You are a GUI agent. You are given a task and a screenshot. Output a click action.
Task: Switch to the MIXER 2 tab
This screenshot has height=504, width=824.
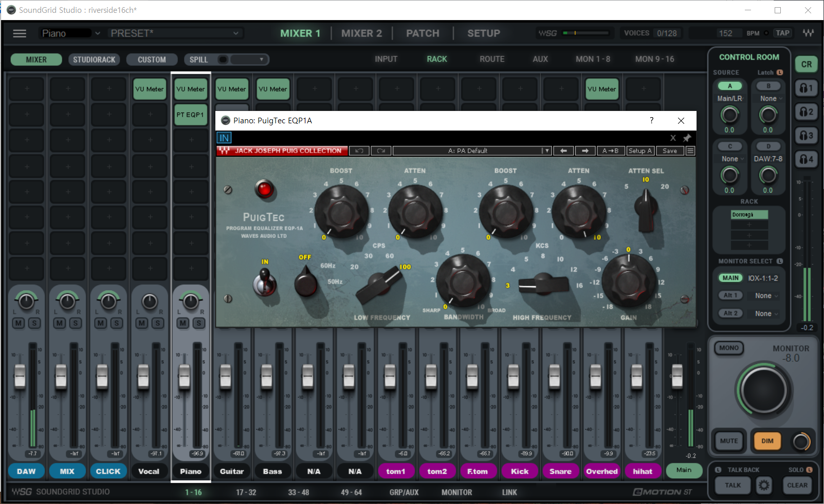pyautogui.click(x=361, y=33)
